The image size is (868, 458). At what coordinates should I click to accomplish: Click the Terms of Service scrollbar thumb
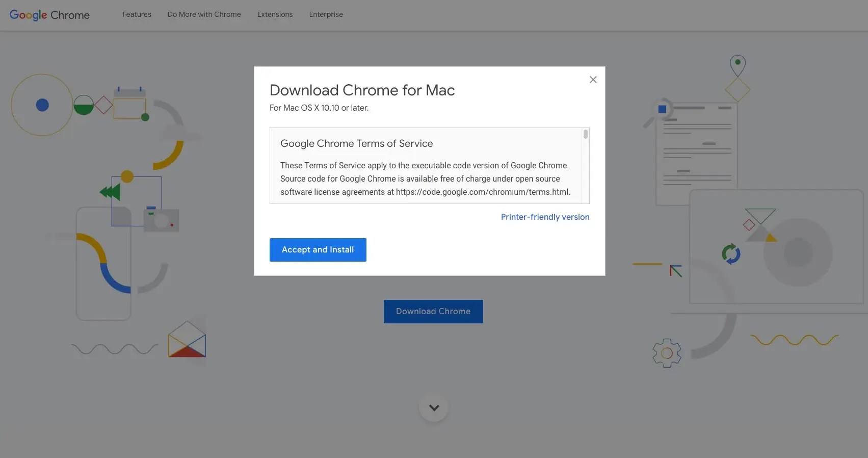[x=586, y=134]
